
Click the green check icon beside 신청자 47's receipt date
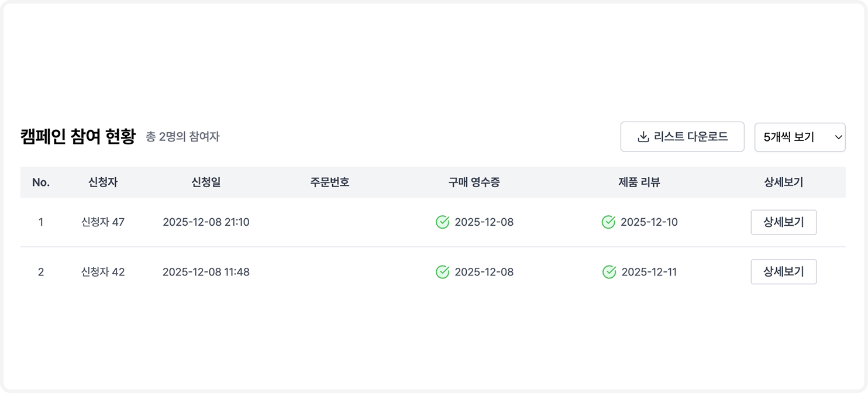[x=443, y=222]
